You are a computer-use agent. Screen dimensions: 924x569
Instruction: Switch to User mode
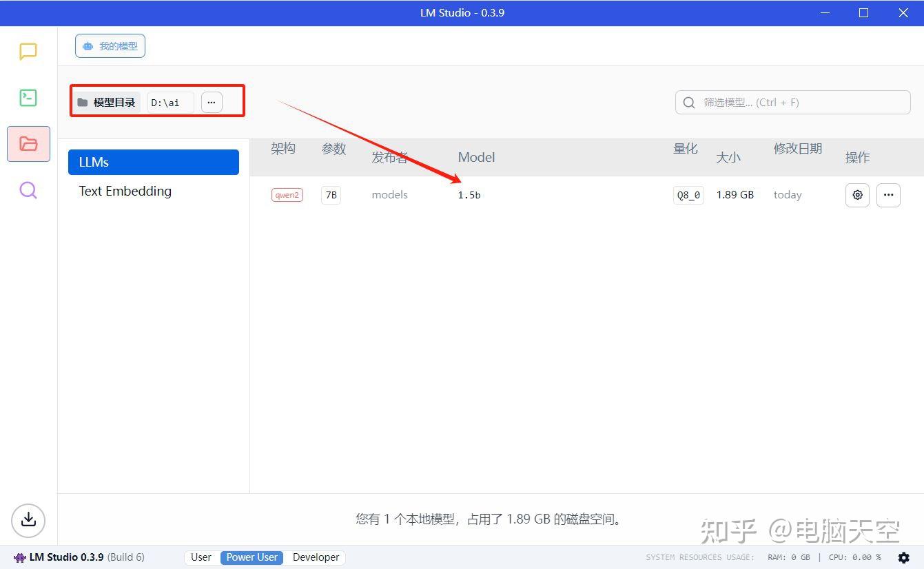tap(201, 557)
